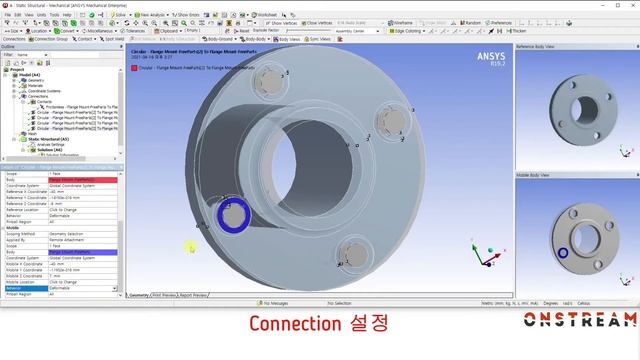Toggle Body Views
The image size is (640, 360).
coord(287,39)
